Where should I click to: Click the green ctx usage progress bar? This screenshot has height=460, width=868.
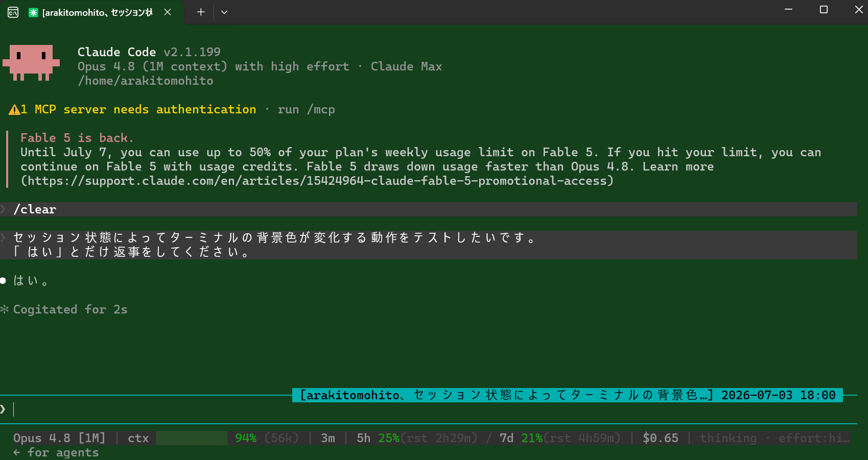[x=192, y=438]
